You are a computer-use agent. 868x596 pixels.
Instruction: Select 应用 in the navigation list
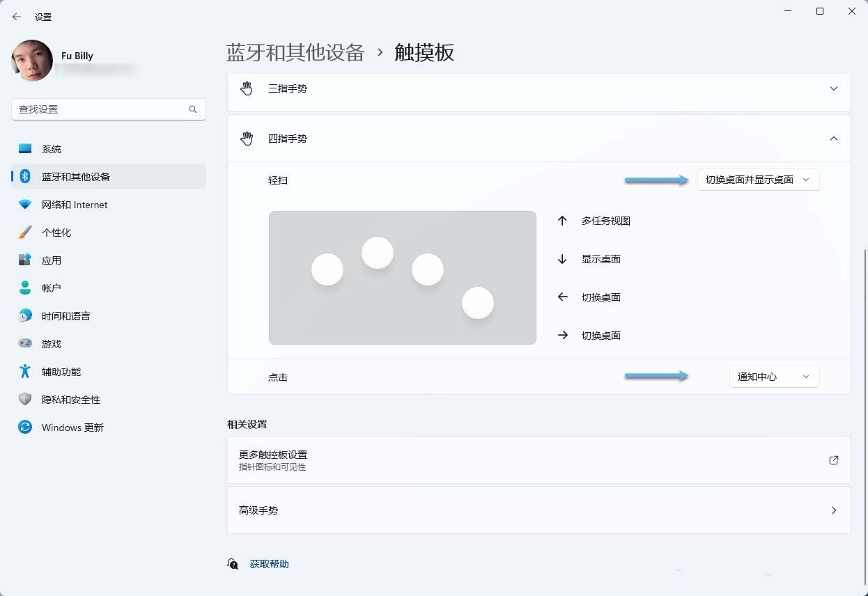[x=52, y=260]
